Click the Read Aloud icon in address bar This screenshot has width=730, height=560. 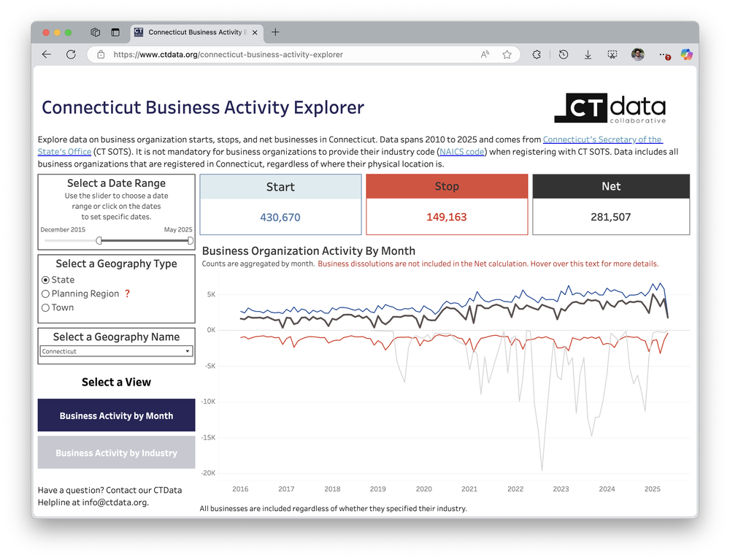coord(485,54)
